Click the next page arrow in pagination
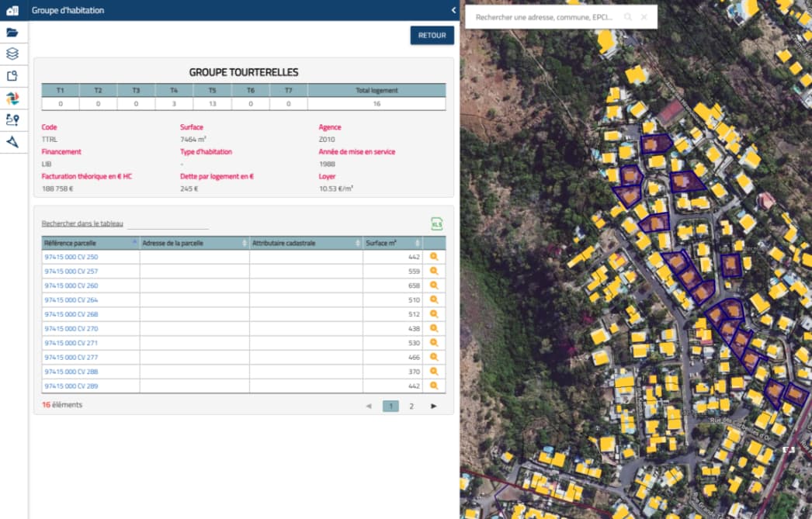 433,406
